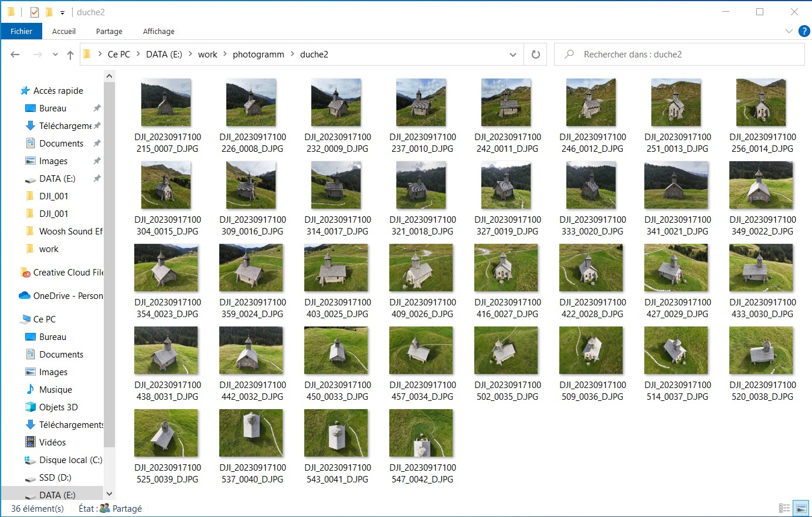Open the Fichier menu
The image size is (812, 517).
[x=21, y=32]
